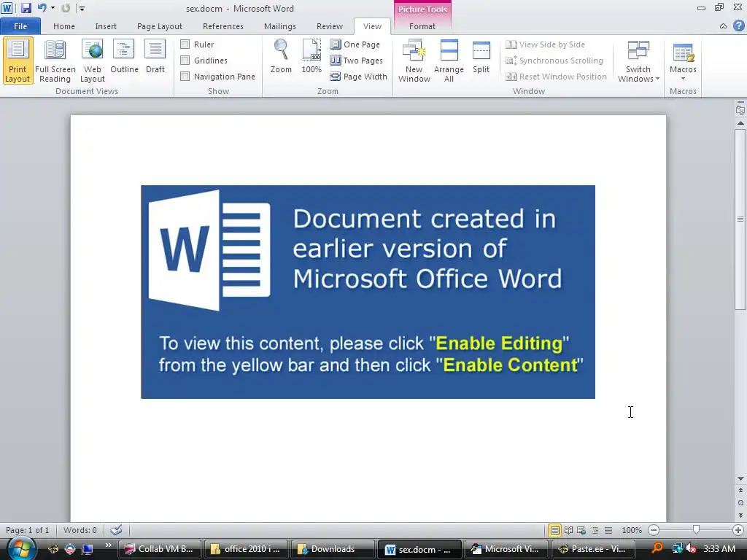Switch to Web Layout view
This screenshot has height=560, width=747.
pyautogui.click(x=92, y=61)
